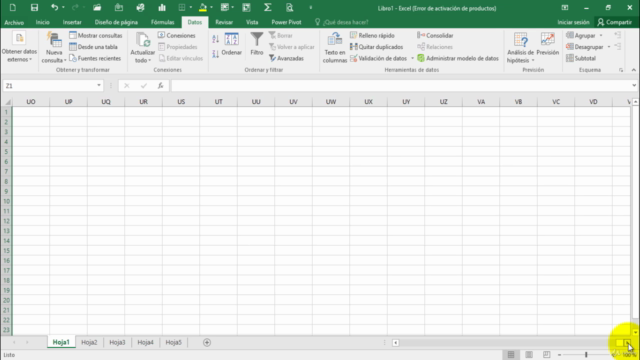Add a new sheet with plus icon
The height and width of the screenshot is (360, 640).
point(207,342)
